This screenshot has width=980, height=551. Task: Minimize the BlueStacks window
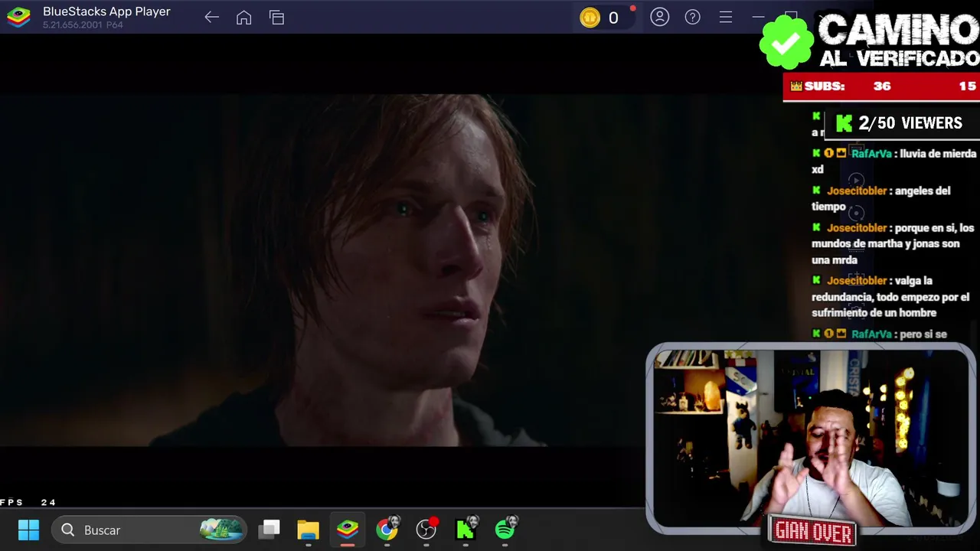tap(758, 17)
